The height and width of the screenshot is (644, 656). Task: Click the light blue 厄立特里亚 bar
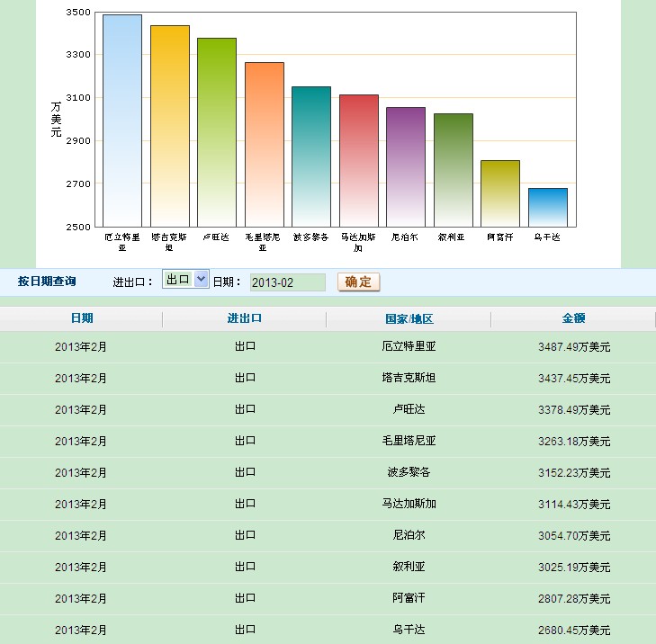coord(122,121)
